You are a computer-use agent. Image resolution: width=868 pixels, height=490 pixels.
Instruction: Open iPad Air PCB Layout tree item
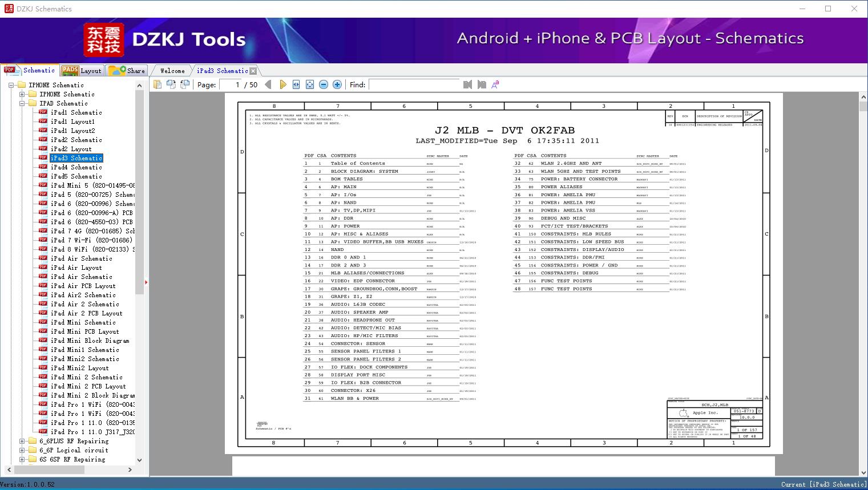(x=83, y=286)
